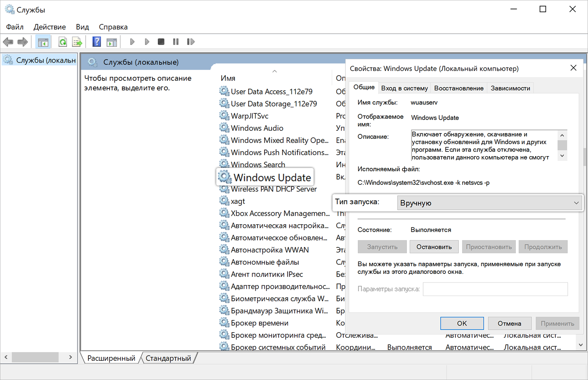The width and height of the screenshot is (588, 380).
Task: Click the Back arrow toolbar icon
Action: [8, 42]
